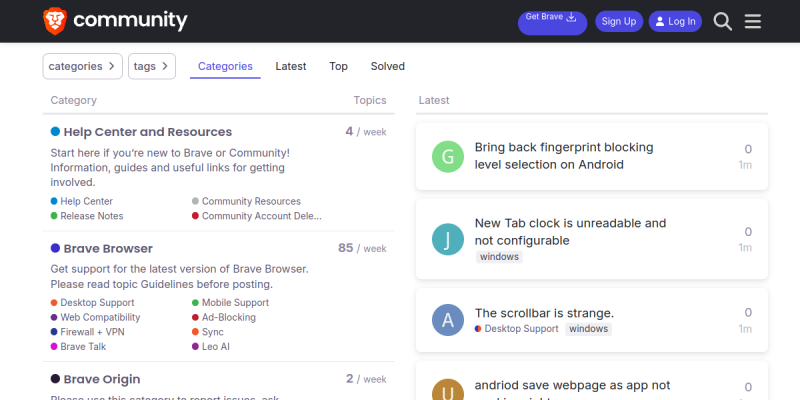The height and width of the screenshot is (400, 800).
Task: Click the green G user avatar
Action: (x=448, y=157)
